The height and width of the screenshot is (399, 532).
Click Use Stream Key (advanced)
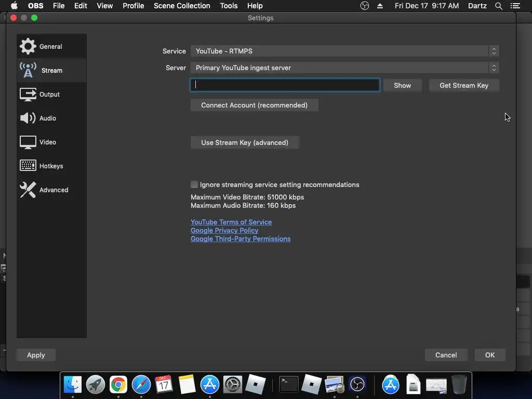pyautogui.click(x=245, y=142)
